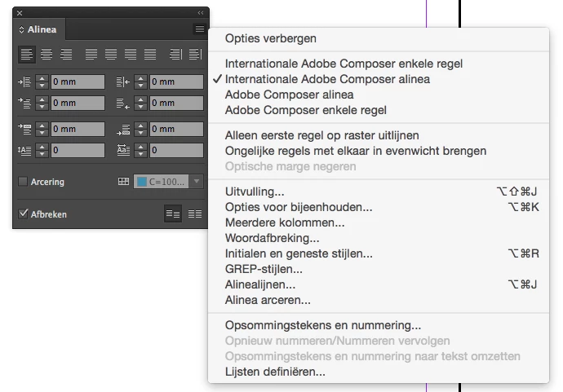
Task: Select the align left paragraph icon
Action: (x=27, y=55)
